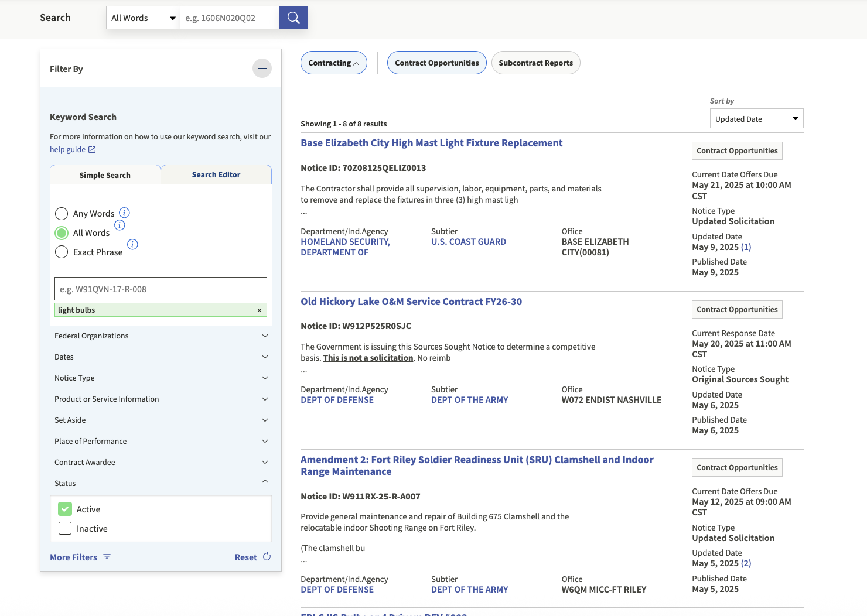Click the keyword search input field
Image resolution: width=867 pixels, height=616 pixels.
click(161, 289)
